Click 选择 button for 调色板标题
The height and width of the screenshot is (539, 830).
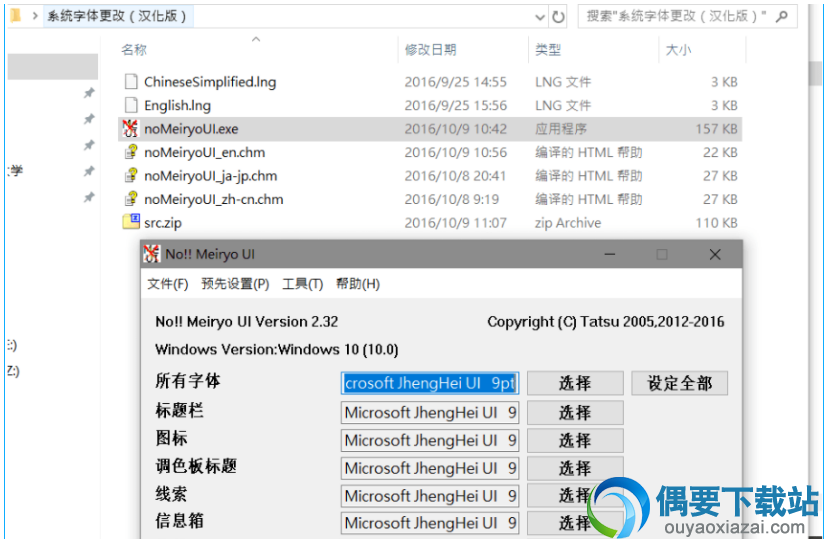point(575,468)
